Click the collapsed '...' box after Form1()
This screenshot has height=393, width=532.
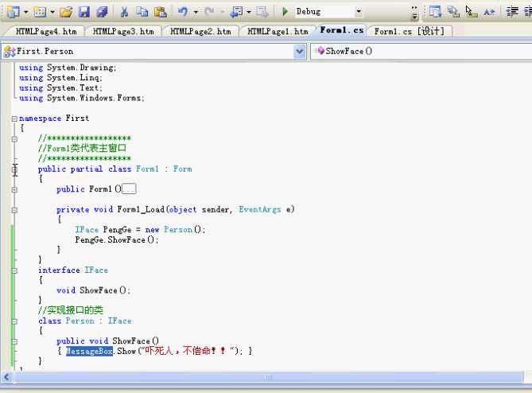point(129,189)
